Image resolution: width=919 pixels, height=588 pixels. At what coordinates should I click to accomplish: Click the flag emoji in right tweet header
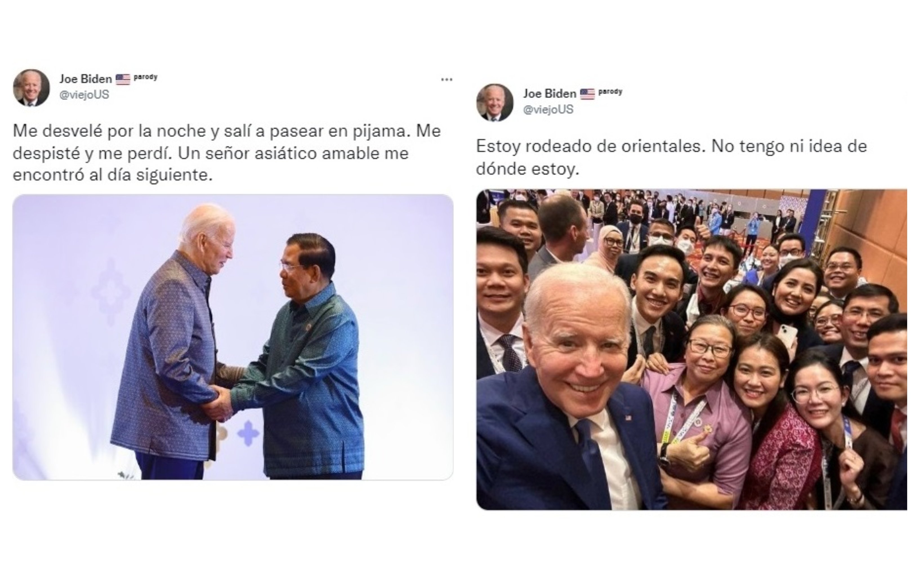coord(587,94)
